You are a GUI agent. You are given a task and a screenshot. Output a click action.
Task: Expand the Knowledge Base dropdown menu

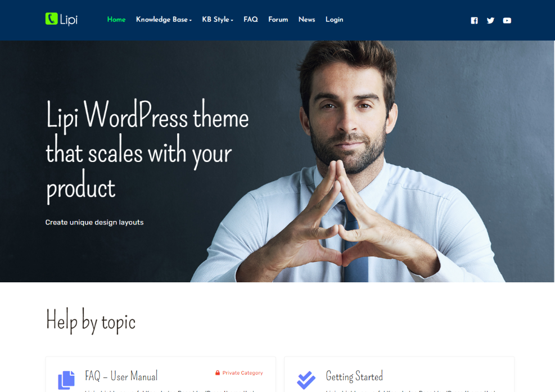click(164, 20)
